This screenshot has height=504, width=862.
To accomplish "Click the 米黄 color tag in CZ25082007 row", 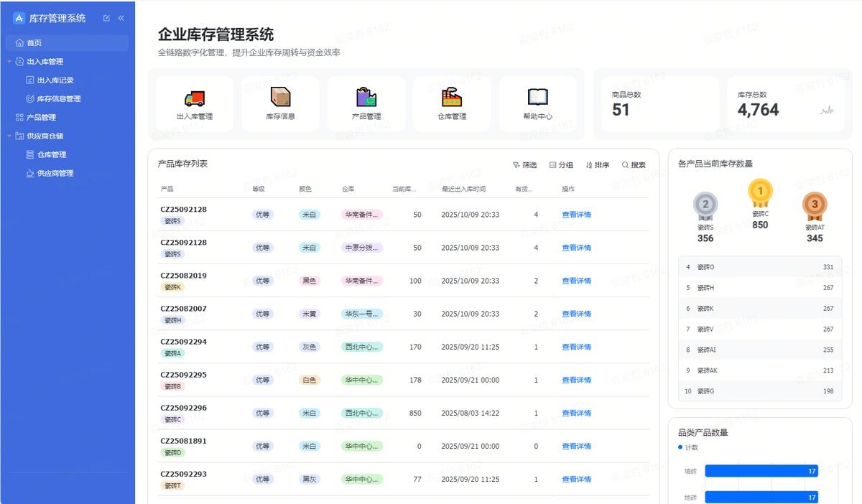I will click(310, 314).
